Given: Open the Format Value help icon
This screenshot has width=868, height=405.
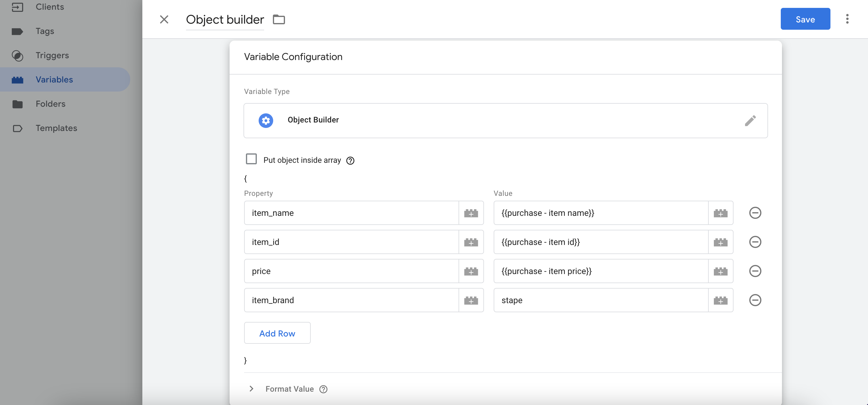Looking at the screenshot, I should click(x=323, y=389).
